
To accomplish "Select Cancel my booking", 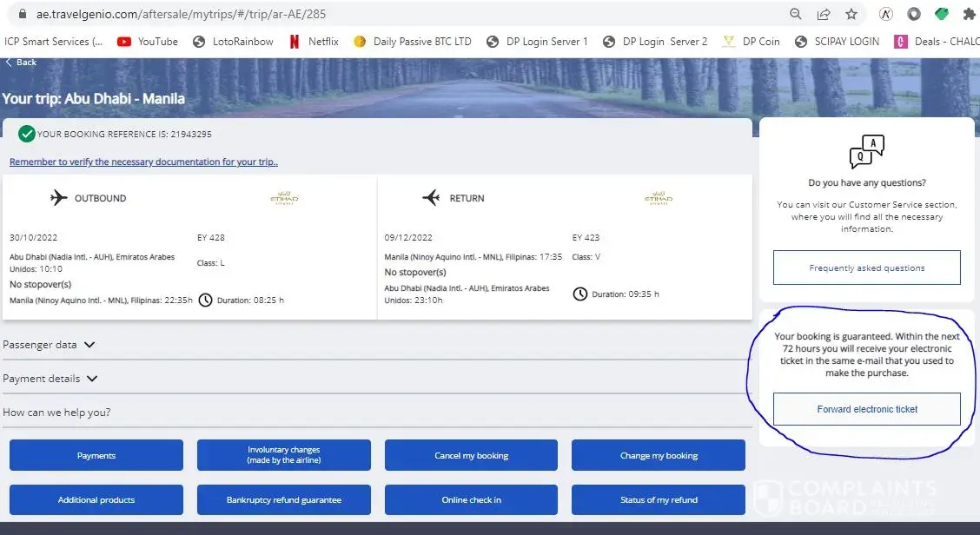I will (471, 455).
